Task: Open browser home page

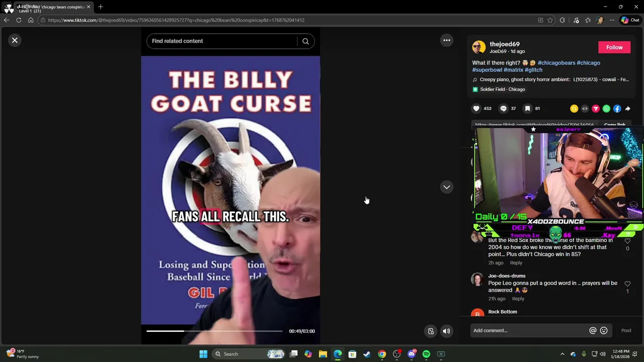Action: click(31, 20)
